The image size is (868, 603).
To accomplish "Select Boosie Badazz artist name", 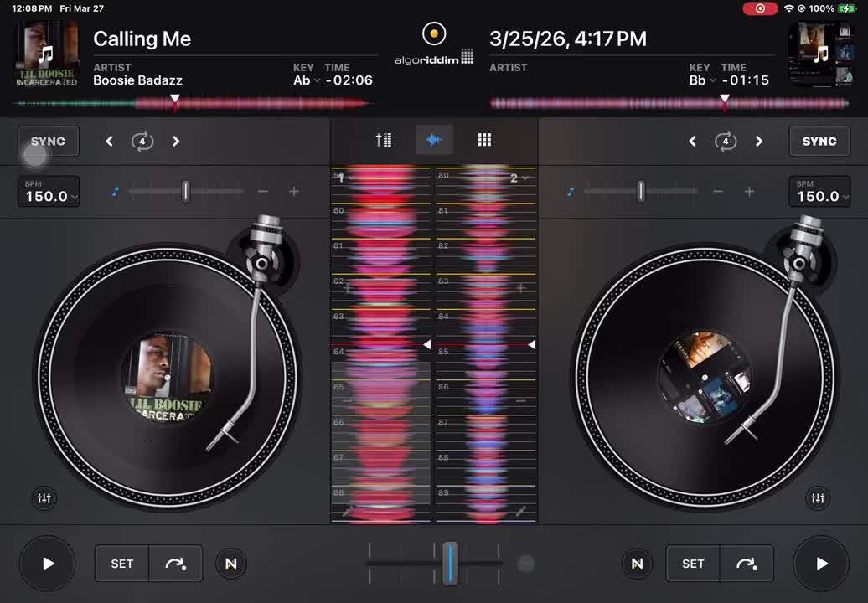I will [x=137, y=80].
